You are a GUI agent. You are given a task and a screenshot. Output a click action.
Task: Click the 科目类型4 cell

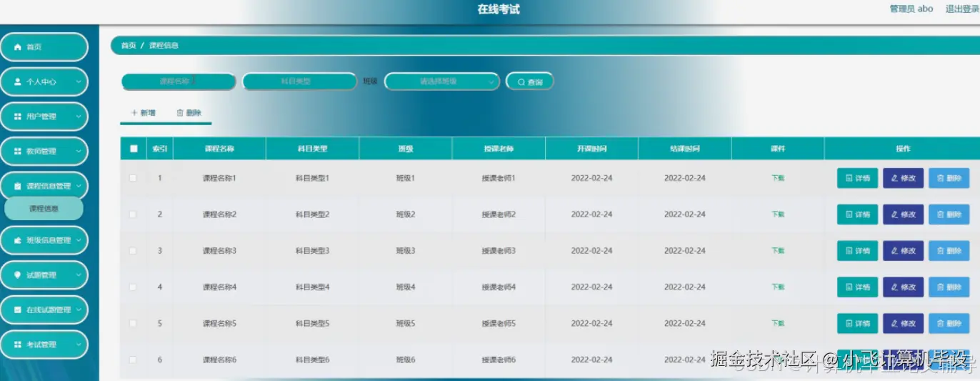[313, 287]
